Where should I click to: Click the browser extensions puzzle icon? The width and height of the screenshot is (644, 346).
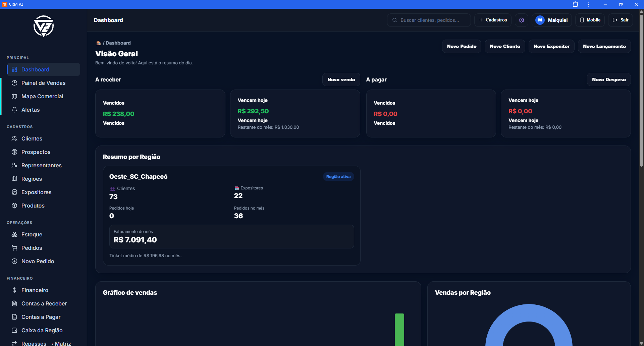(x=576, y=4)
